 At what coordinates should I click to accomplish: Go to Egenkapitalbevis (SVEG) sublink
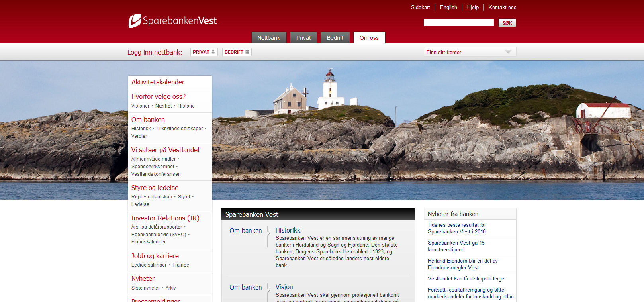pos(159,235)
